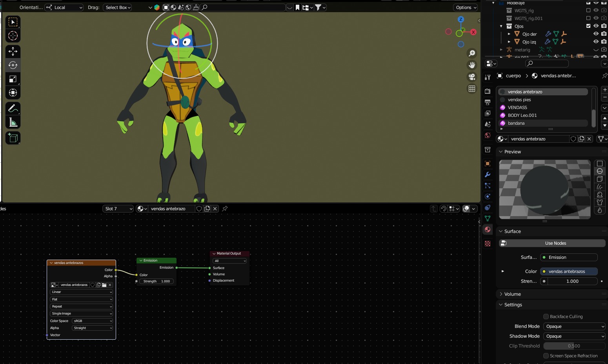Screen dimensions: 608x364
Task: Enable WGTS_rig.001 collection checkbox
Action: pyautogui.click(x=588, y=18)
